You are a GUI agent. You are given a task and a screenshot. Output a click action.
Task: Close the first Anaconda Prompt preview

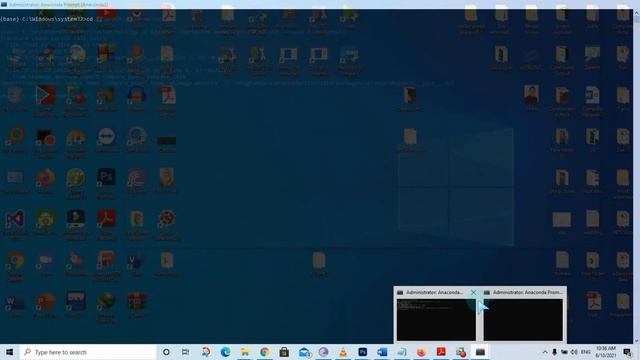click(x=473, y=292)
